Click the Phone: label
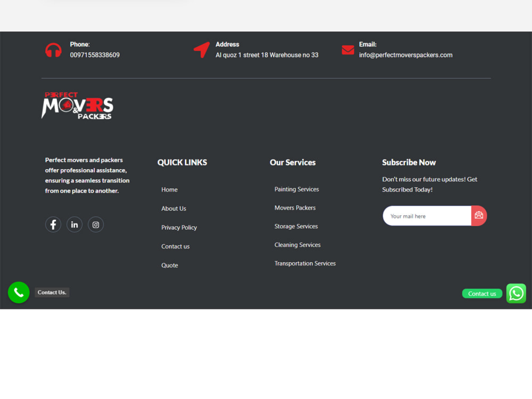This screenshot has width=532, height=399. pos(80,45)
